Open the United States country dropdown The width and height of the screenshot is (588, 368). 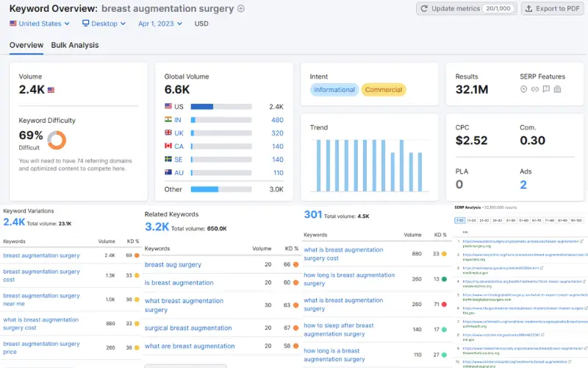point(40,24)
